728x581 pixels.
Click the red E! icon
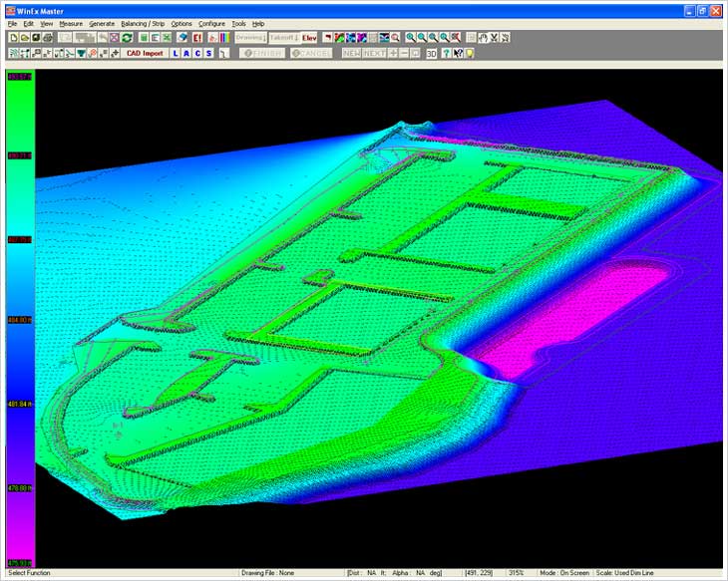pos(197,38)
